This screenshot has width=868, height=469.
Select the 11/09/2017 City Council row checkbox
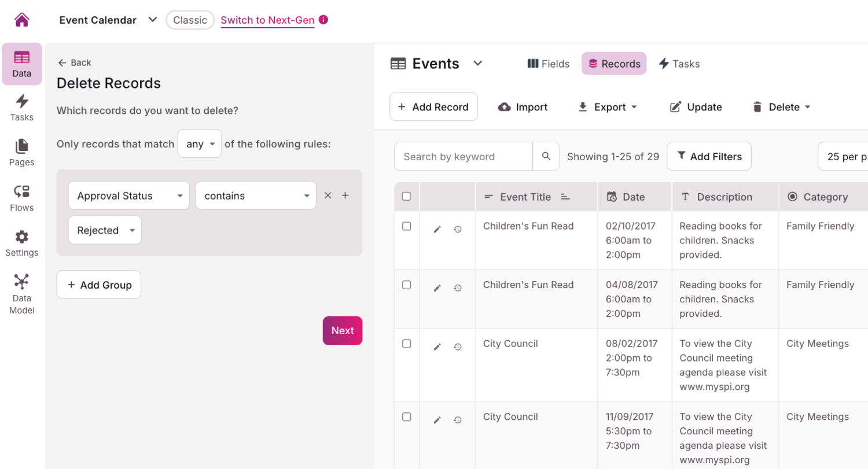click(406, 417)
